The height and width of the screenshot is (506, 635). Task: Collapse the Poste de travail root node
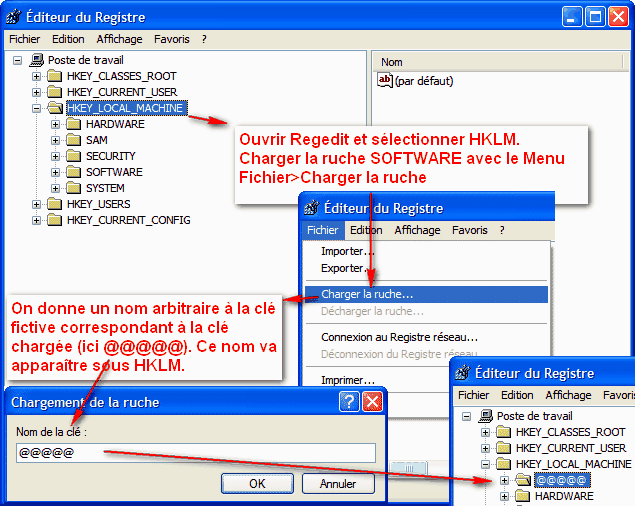tap(17, 61)
